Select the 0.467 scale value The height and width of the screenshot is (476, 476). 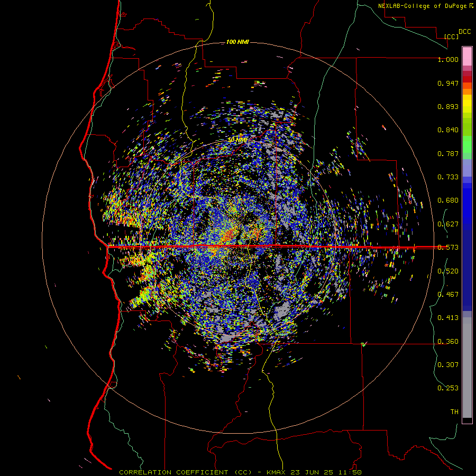448,295
